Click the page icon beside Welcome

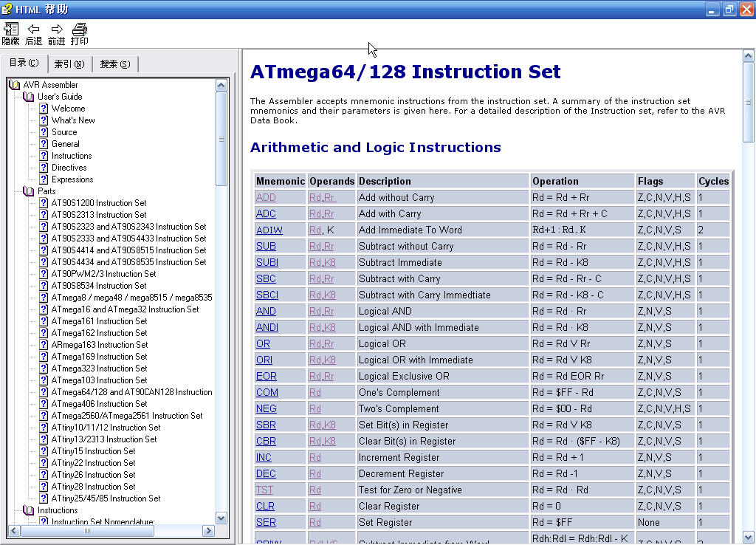pyautogui.click(x=44, y=109)
